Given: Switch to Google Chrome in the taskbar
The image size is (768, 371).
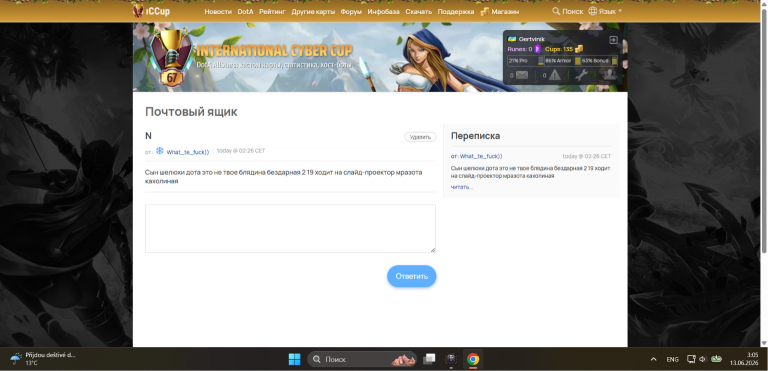Looking at the screenshot, I should (x=473, y=359).
